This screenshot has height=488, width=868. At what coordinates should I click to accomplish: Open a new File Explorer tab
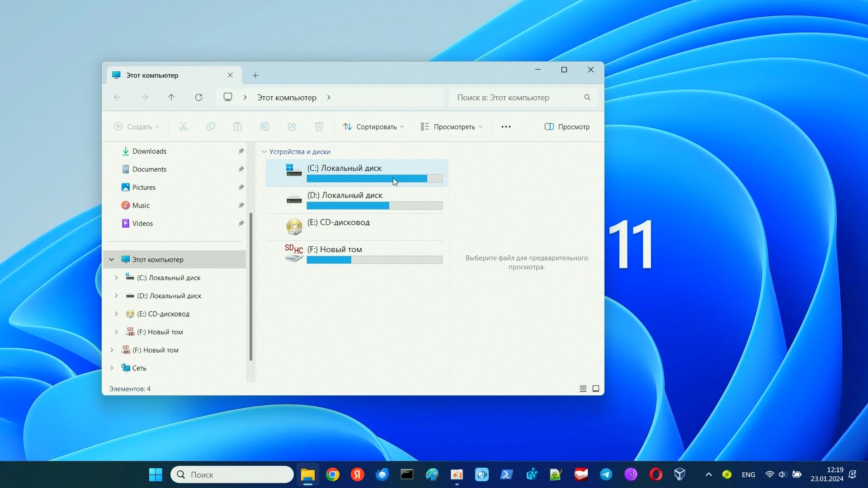tap(255, 75)
